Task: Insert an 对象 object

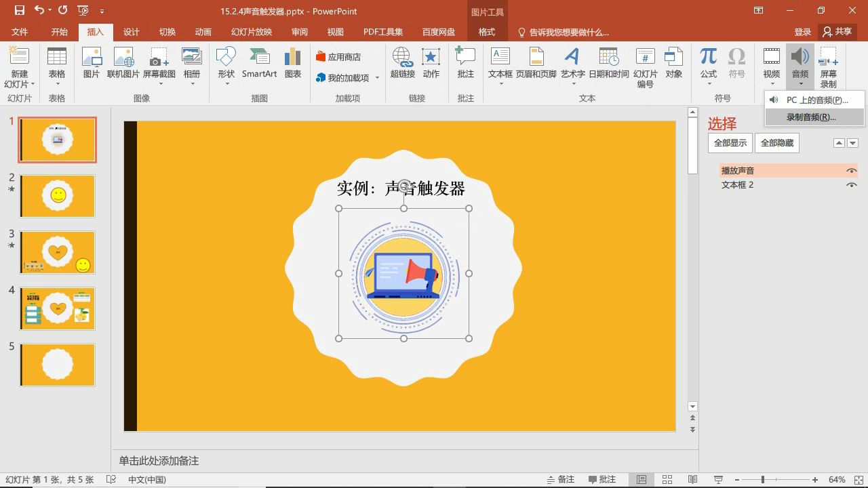Action: (x=674, y=63)
